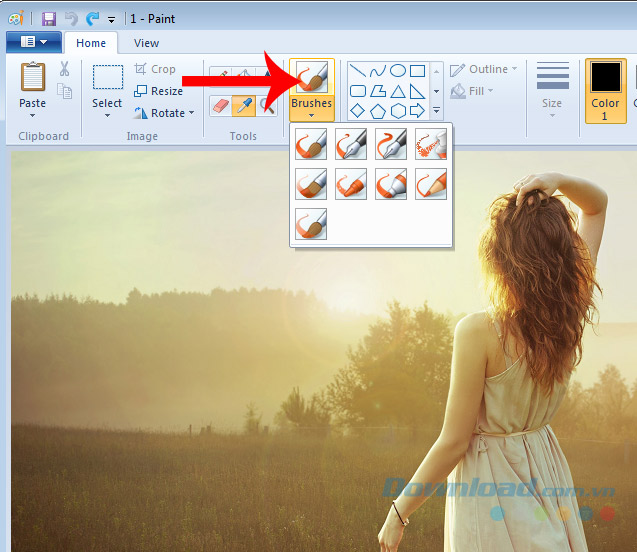The width and height of the screenshot is (637, 552).
Task: Select the Line shape
Action: pos(358,71)
